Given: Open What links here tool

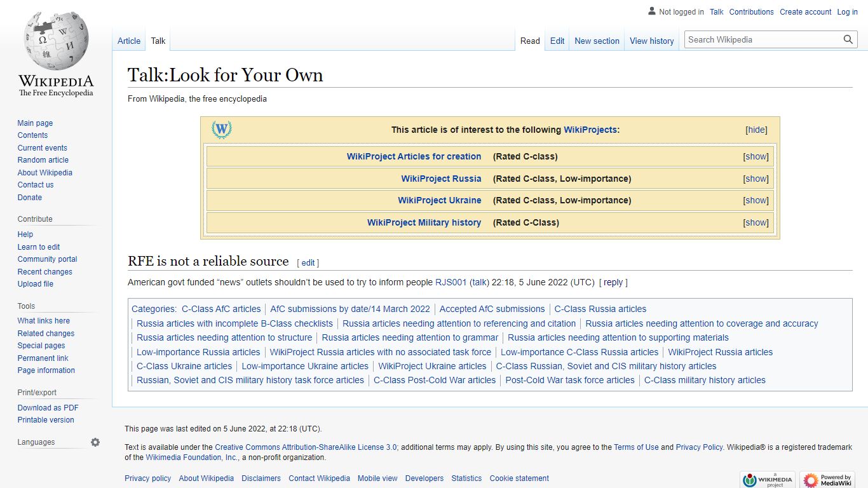Looking at the screenshot, I should coord(43,321).
